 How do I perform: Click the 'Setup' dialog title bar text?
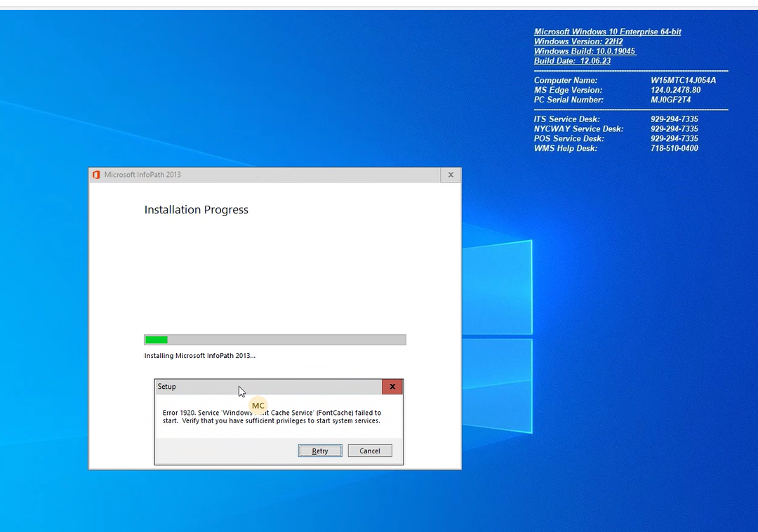(x=167, y=387)
